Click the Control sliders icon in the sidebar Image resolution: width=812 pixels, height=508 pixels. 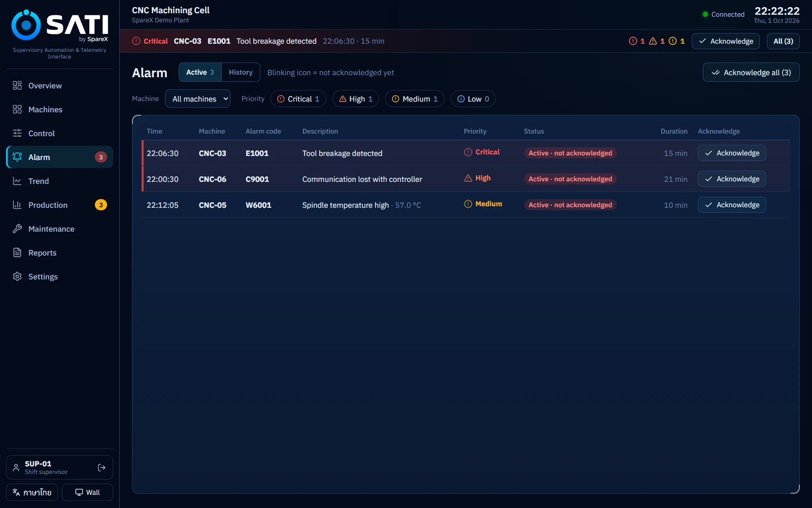pyautogui.click(x=17, y=133)
